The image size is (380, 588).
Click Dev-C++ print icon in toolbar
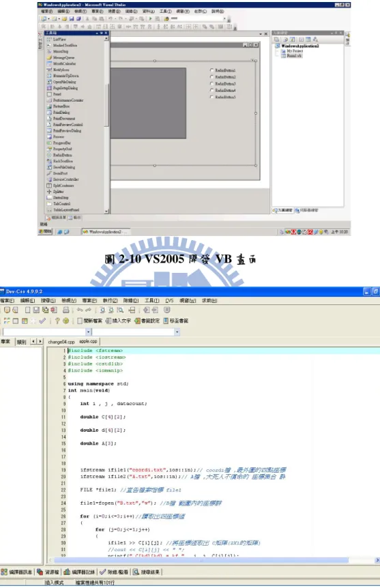tap(65, 310)
